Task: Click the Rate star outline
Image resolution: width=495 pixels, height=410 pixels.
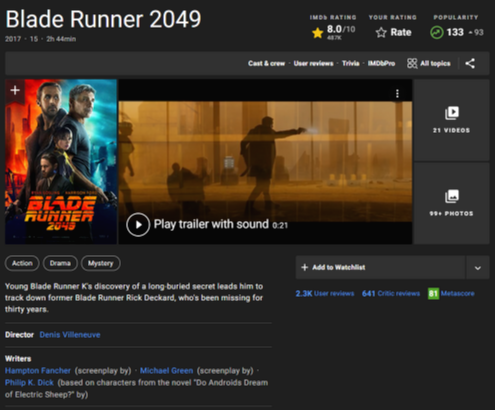Action: pyautogui.click(x=381, y=33)
